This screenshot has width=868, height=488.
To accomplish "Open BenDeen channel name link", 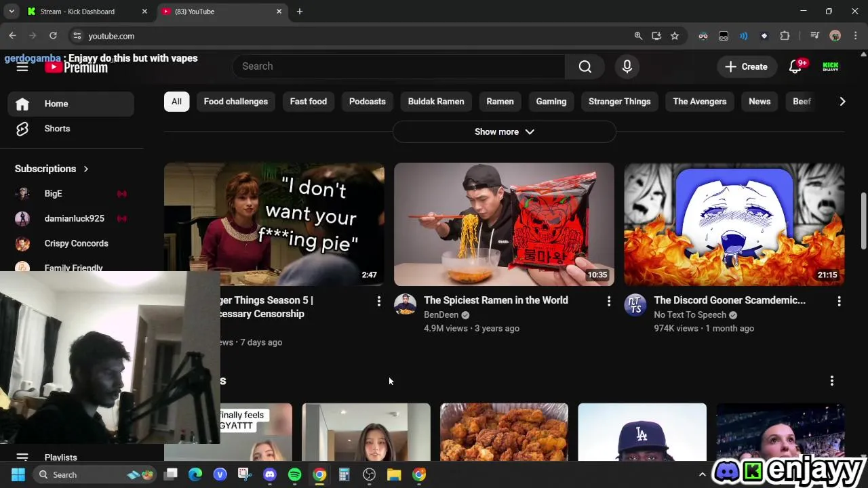I will [441, 315].
